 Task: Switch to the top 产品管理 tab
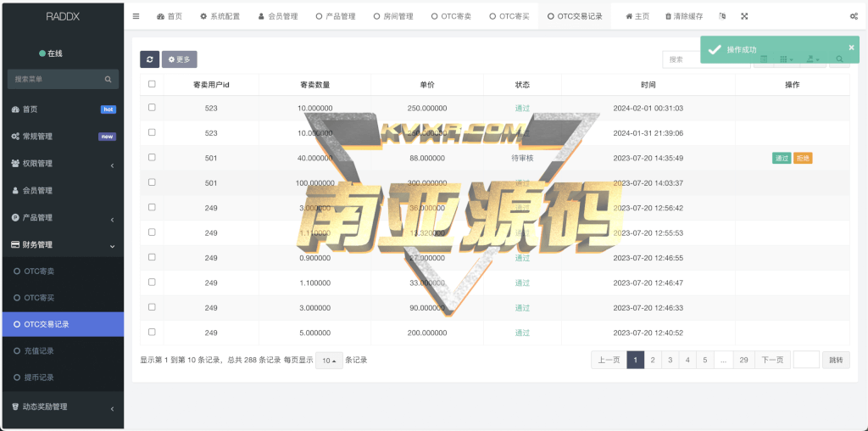click(x=336, y=16)
